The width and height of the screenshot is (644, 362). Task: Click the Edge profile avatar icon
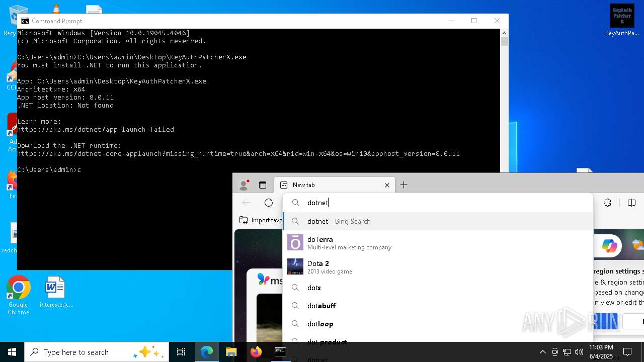[244, 185]
